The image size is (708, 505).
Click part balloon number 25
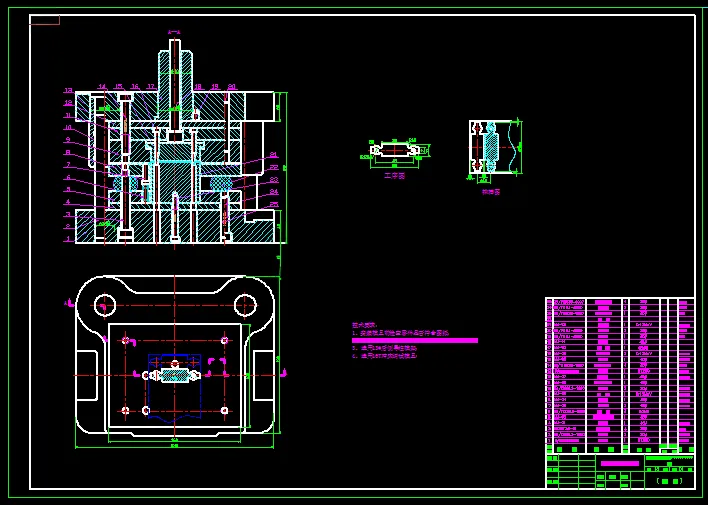pyautogui.click(x=274, y=204)
